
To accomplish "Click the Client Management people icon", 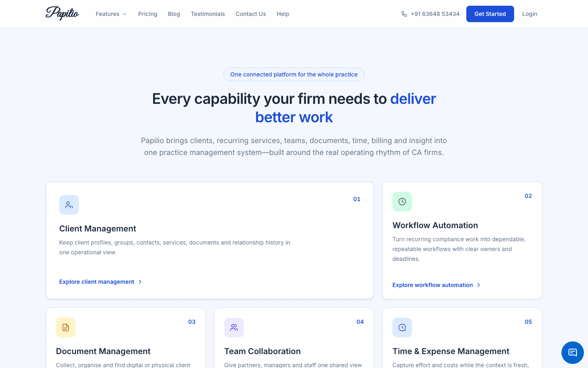I will click(x=69, y=205).
